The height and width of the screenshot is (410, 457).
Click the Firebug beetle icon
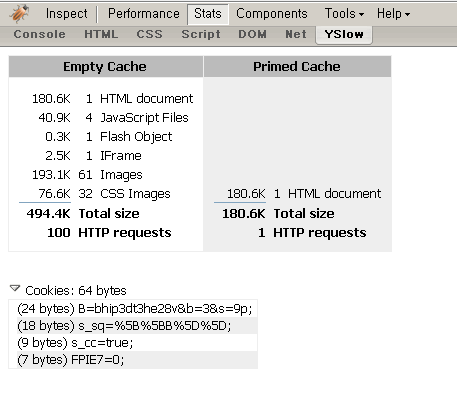pyautogui.click(x=19, y=13)
